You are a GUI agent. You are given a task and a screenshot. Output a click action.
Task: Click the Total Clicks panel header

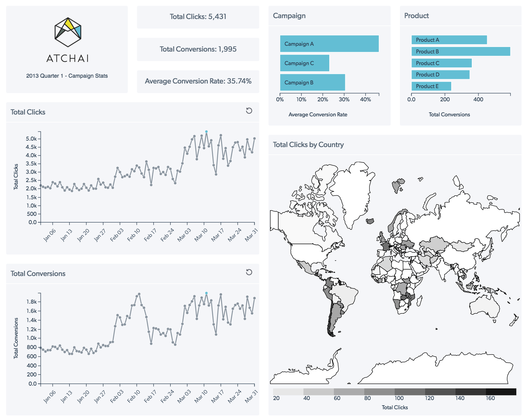[28, 112]
